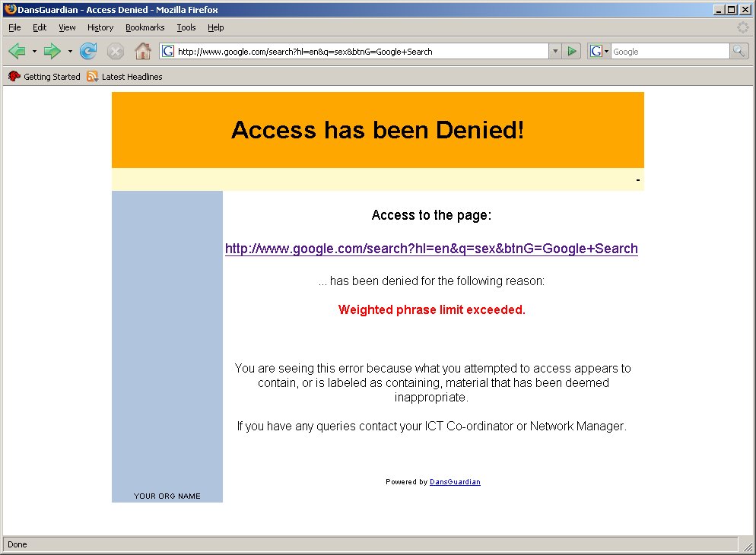Open the Tools menu
The width and height of the screenshot is (756, 555).
[x=186, y=27]
